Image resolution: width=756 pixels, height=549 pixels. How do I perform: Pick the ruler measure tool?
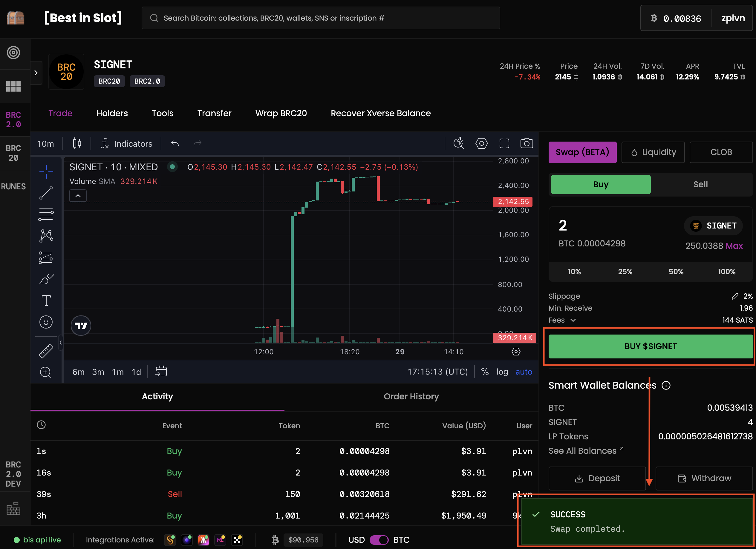pyautogui.click(x=46, y=351)
